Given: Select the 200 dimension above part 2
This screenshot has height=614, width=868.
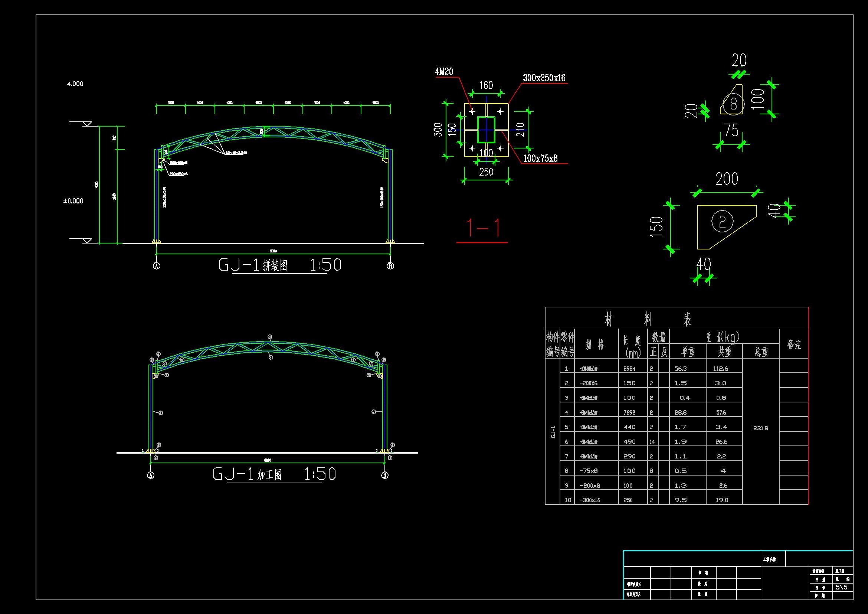Looking at the screenshot, I should (727, 179).
